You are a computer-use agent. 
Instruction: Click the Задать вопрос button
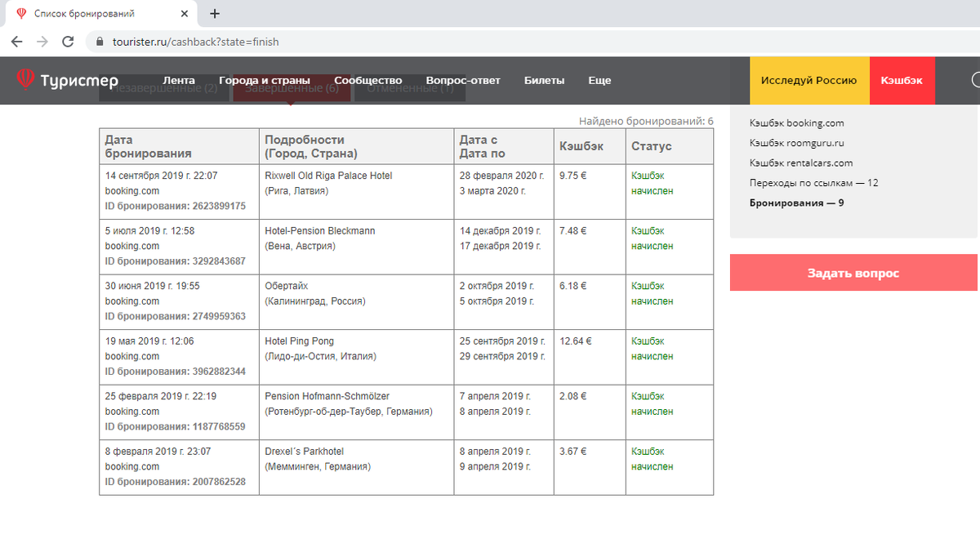pos(853,273)
